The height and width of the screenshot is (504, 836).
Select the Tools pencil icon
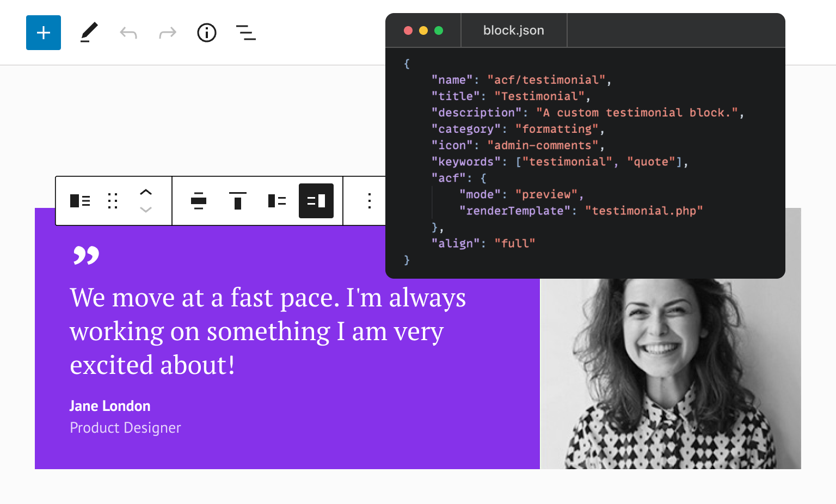coord(89,33)
